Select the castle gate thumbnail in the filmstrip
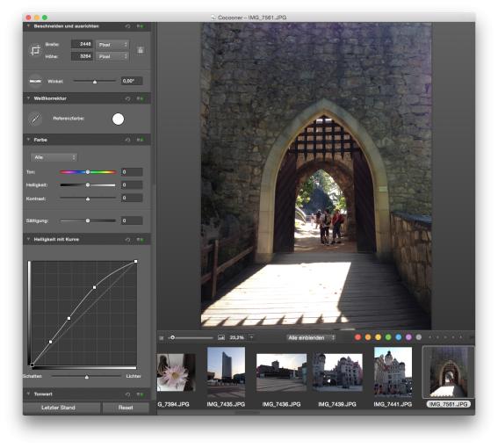The image size is (498, 448). (449, 372)
